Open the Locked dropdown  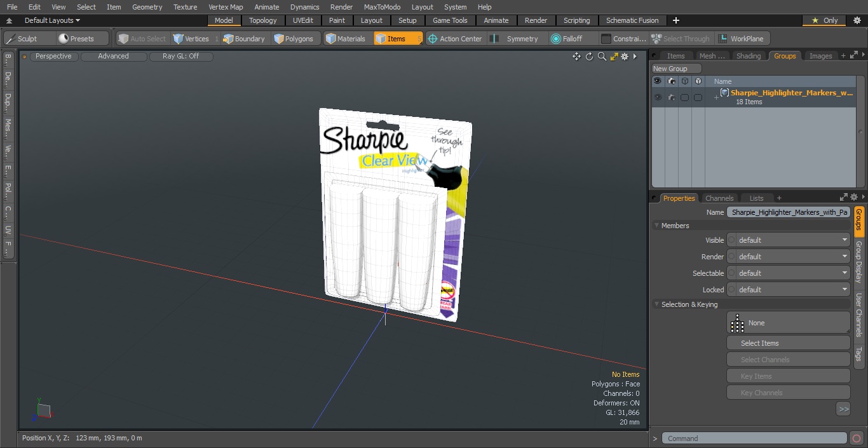tap(789, 290)
